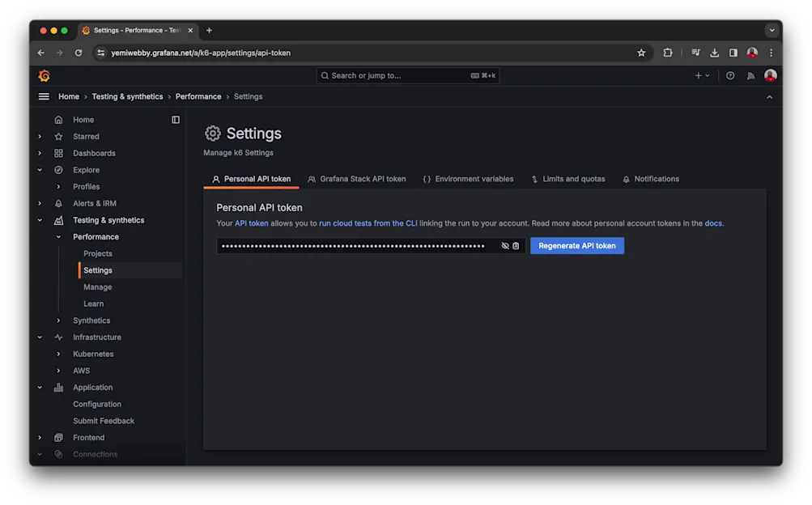Expand the AWS chevron
This screenshot has height=505, width=812.
[x=58, y=371]
